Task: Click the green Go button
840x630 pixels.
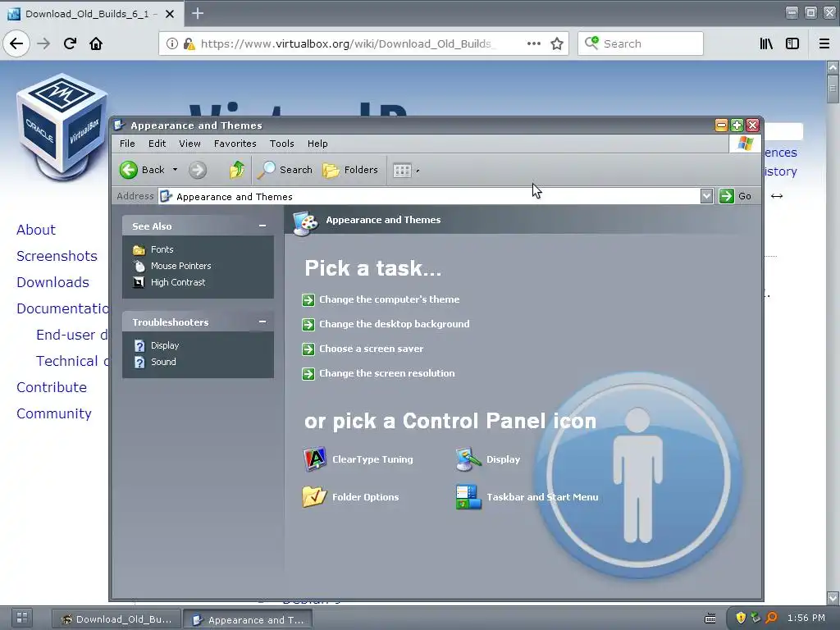Action: click(736, 196)
